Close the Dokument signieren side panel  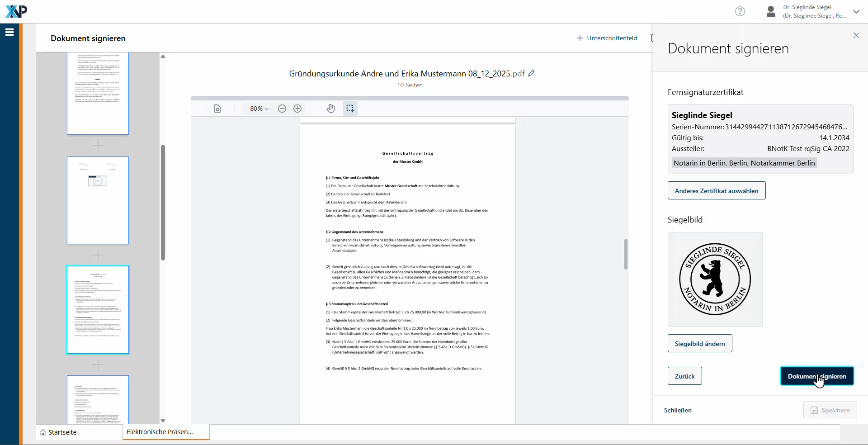point(856,35)
